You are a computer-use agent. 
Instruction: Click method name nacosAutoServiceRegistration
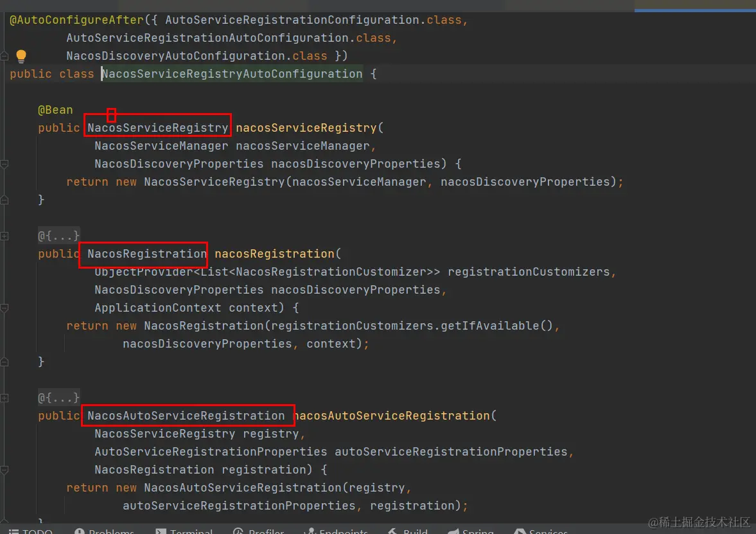[391, 416]
